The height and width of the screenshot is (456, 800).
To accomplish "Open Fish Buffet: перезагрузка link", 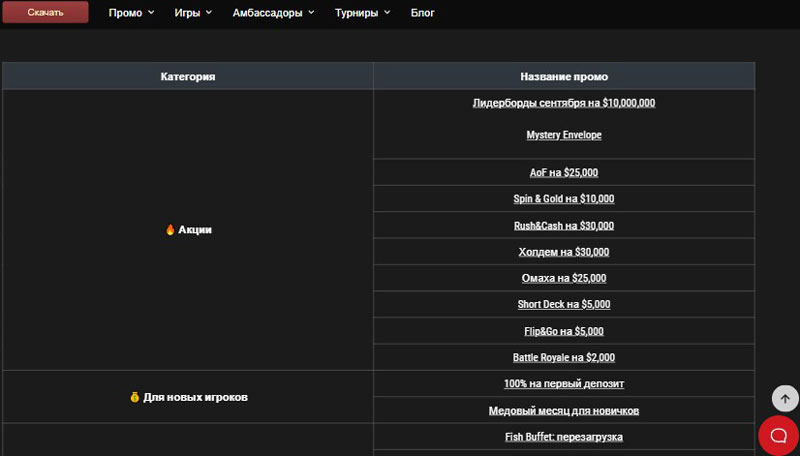I will pyautogui.click(x=563, y=437).
